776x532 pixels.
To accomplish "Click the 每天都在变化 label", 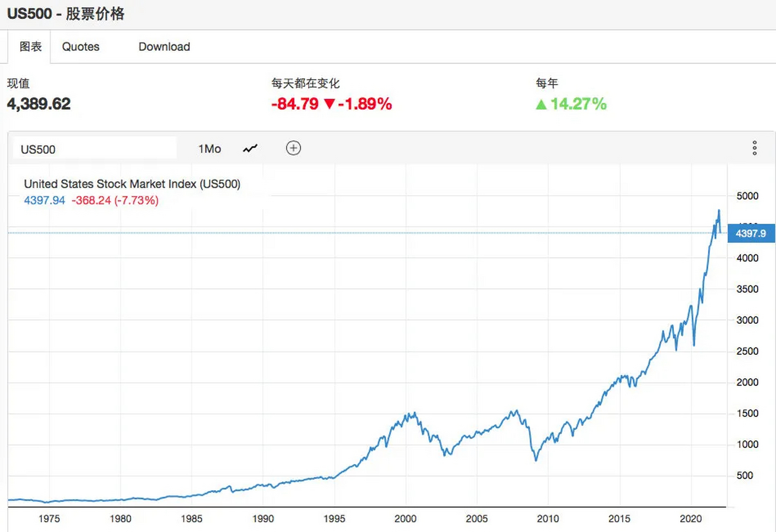I will [306, 84].
